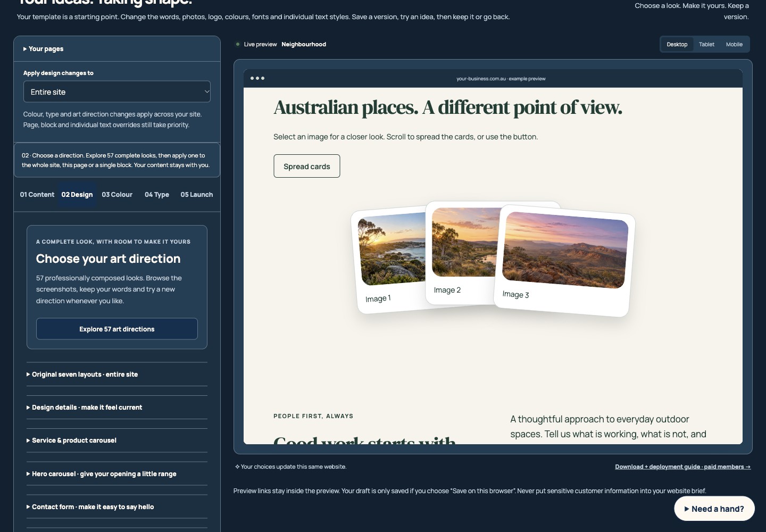Switch preview to Mobile view
Screen dimensions: 766x532
coord(734,45)
